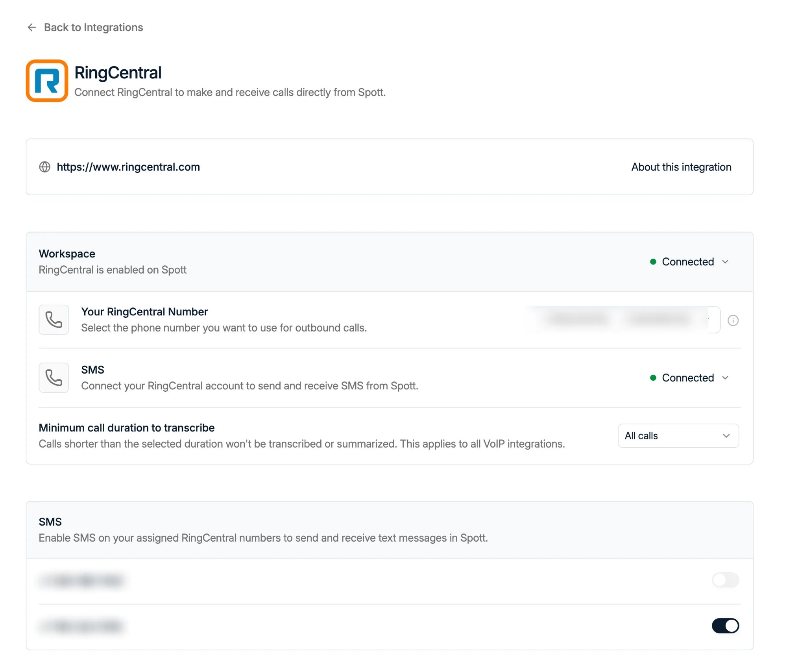This screenshot has width=787, height=672.
Task: Open About this integration
Action: (681, 167)
